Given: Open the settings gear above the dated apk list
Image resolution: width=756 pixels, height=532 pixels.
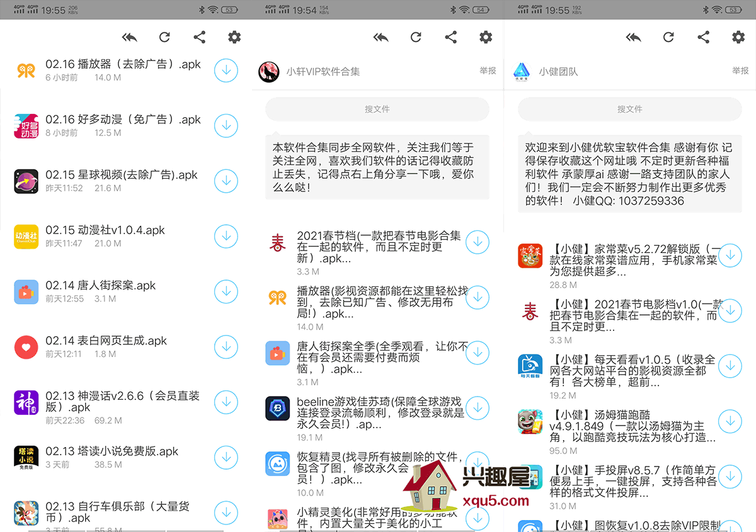Looking at the screenshot, I should click(234, 37).
